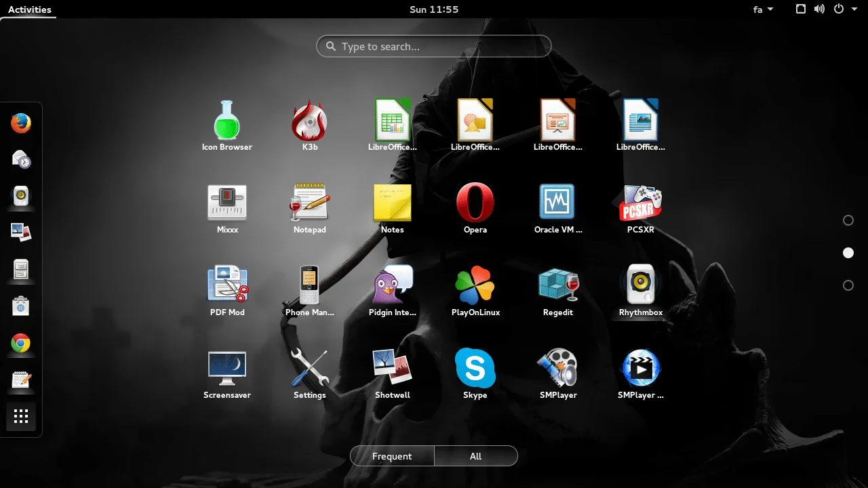868x488 pixels.
Task: Open Oracle VM VirtualBox
Action: pyautogui.click(x=557, y=208)
